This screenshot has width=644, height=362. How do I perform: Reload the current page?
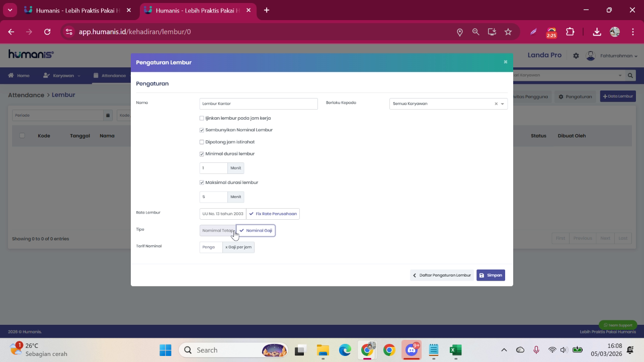point(47,32)
